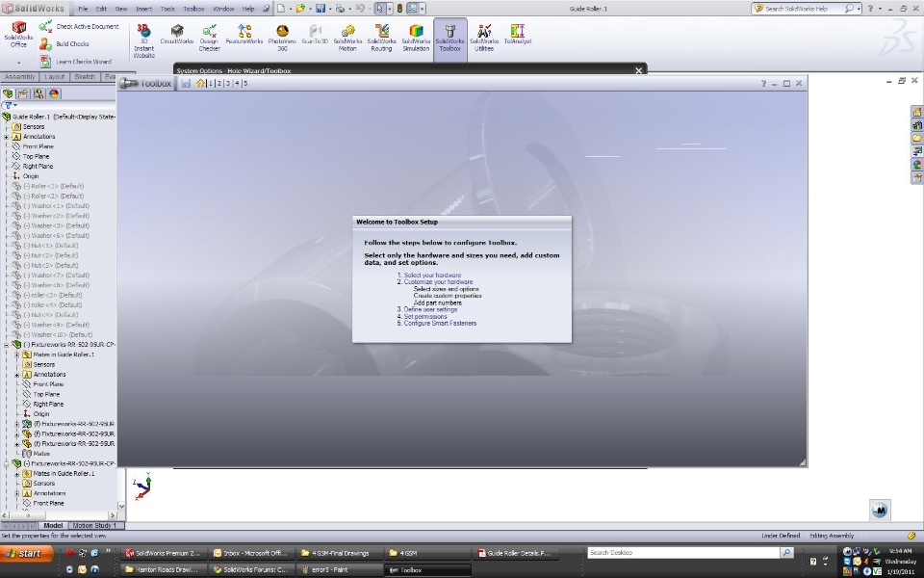Click the Search Desktop field in the taskbar

(683, 553)
